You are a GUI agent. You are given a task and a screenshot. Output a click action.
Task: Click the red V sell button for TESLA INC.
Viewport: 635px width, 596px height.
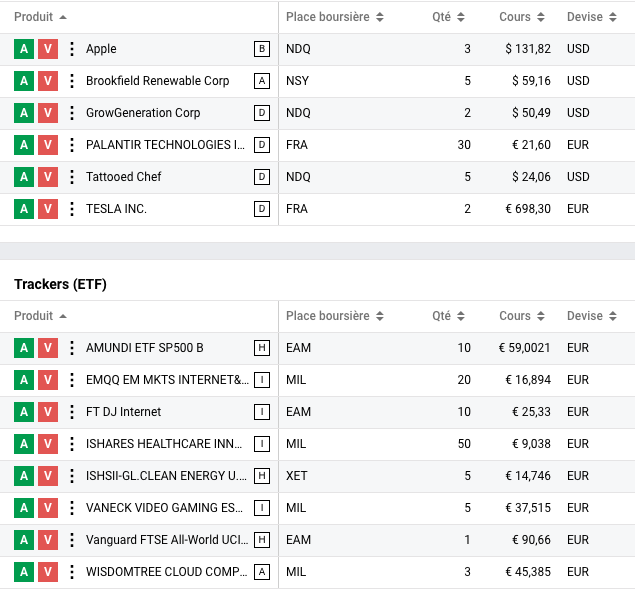pyautogui.click(x=47, y=209)
